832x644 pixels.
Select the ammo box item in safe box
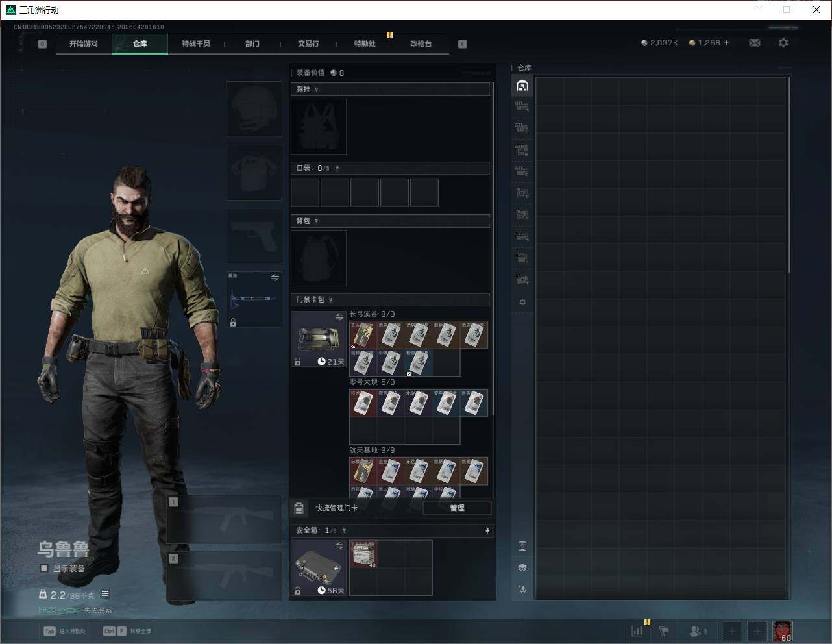click(x=363, y=554)
